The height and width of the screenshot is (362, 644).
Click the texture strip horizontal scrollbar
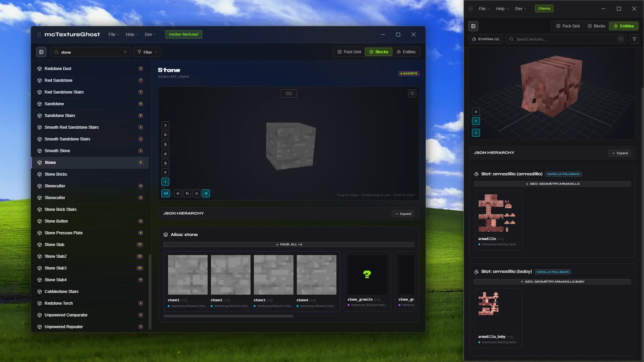pos(228,316)
